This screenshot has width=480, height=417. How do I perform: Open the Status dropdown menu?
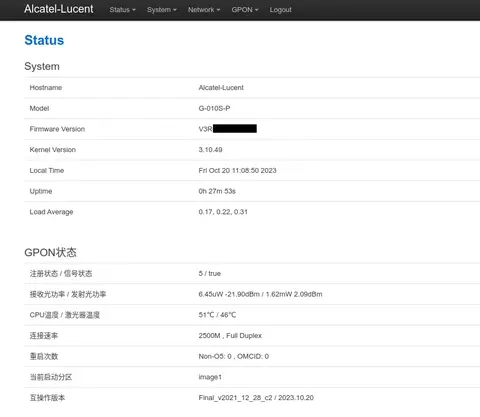[x=122, y=10]
